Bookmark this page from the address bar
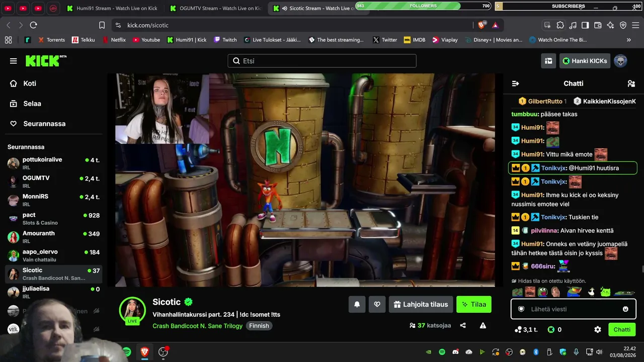This screenshot has width=644, height=362. click(102, 25)
